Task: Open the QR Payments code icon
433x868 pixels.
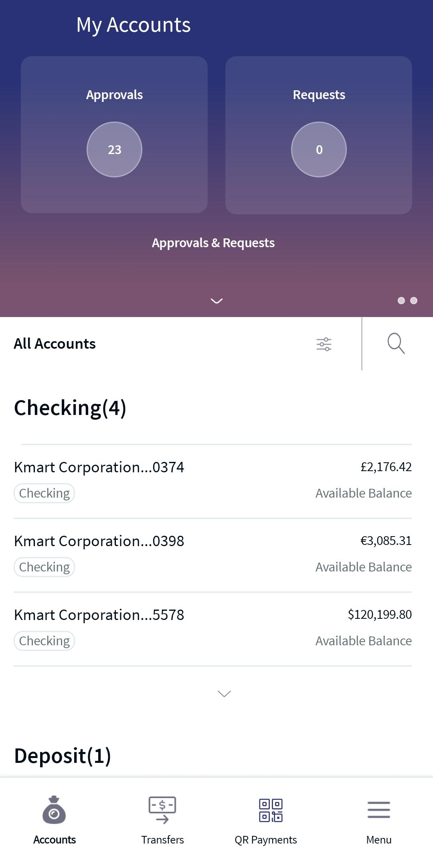Action: click(271, 810)
